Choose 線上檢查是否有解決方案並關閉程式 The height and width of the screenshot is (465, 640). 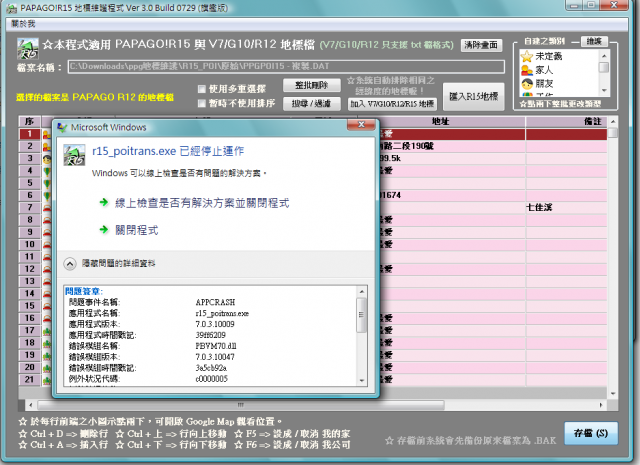coord(202,203)
